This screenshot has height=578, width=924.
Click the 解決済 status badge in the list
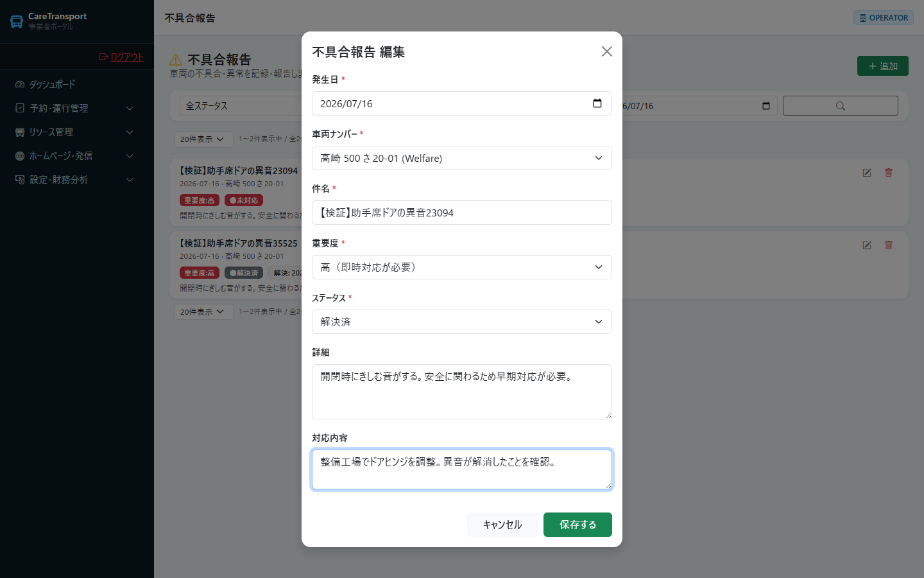tap(244, 273)
